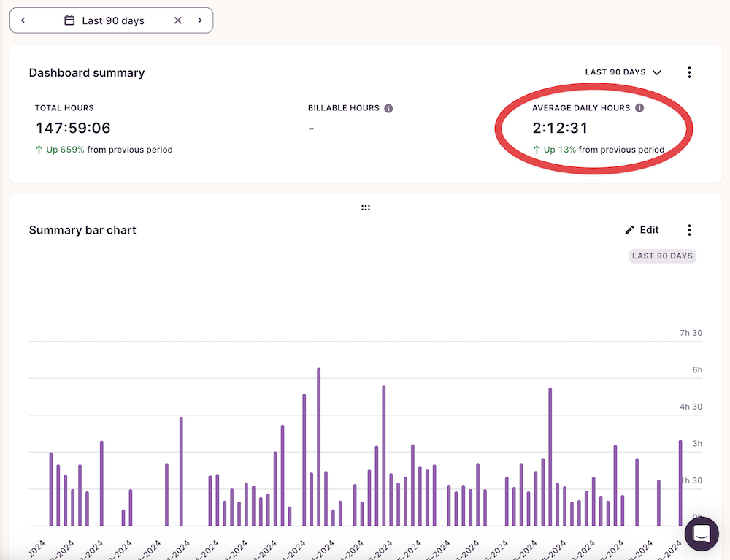This screenshot has height=560, width=730.
Task: Show info for Billable Hours
Action: pyautogui.click(x=388, y=108)
